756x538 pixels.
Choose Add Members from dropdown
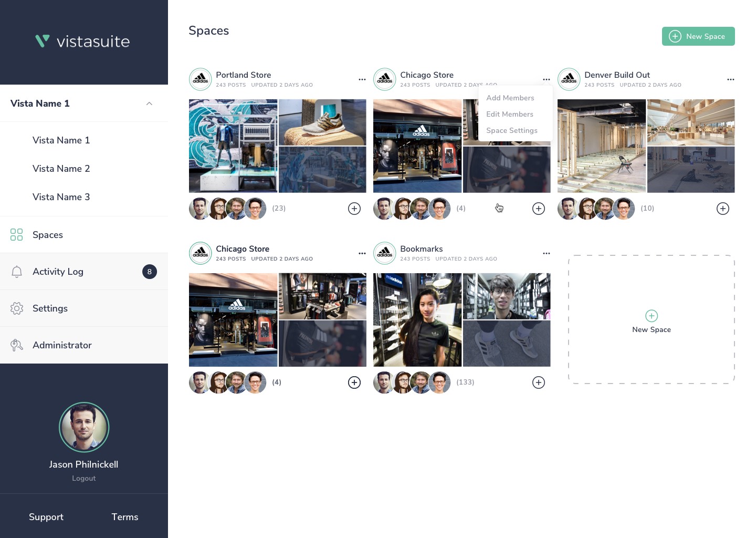coord(510,98)
